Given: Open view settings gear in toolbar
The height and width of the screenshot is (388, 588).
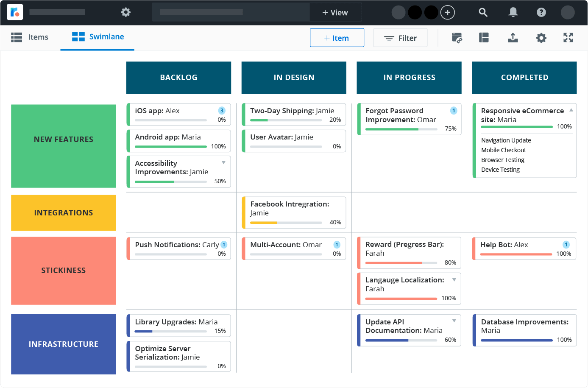Looking at the screenshot, I should click(x=541, y=38).
